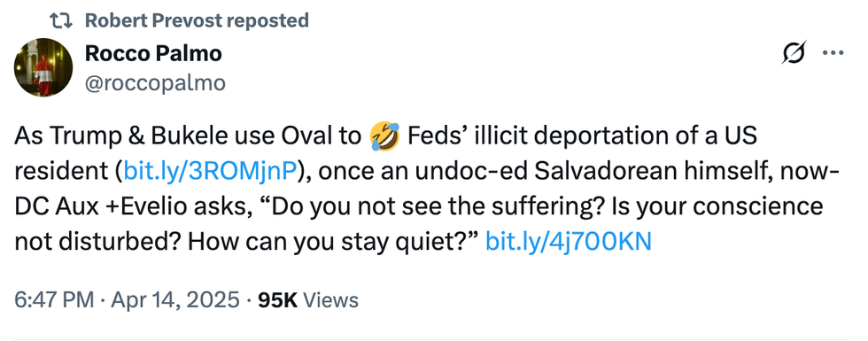Click the word "Views" beside 95K
This screenshot has height=341, width=868.
(x=331, y=300)
